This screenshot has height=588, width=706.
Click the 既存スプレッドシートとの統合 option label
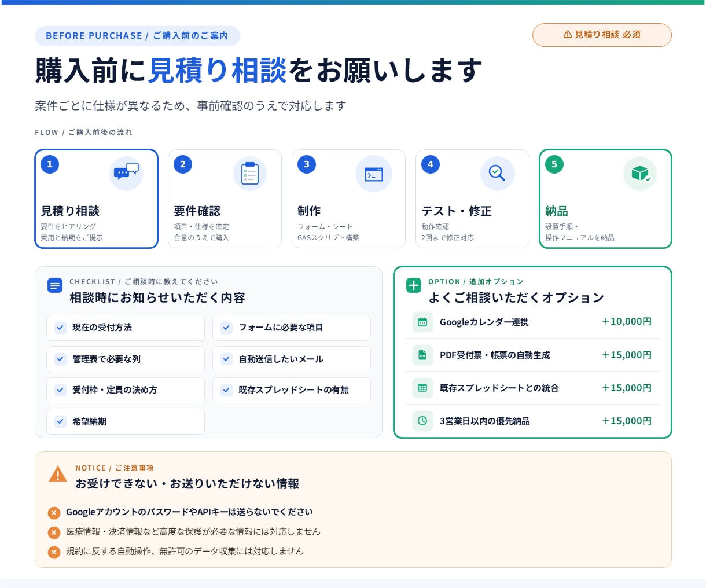point(499,388)
